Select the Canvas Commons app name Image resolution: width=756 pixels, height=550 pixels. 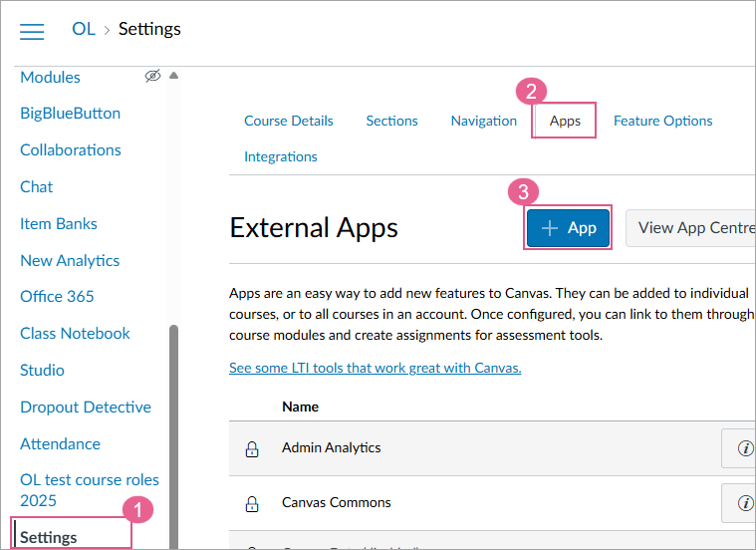[x=336, y=503]
